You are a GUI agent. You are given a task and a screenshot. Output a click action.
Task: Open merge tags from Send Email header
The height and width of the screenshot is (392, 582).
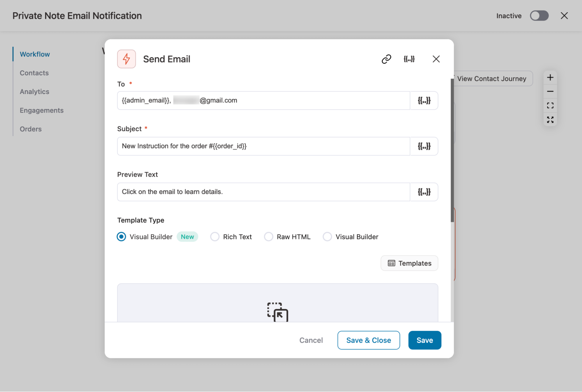[409, 59]
